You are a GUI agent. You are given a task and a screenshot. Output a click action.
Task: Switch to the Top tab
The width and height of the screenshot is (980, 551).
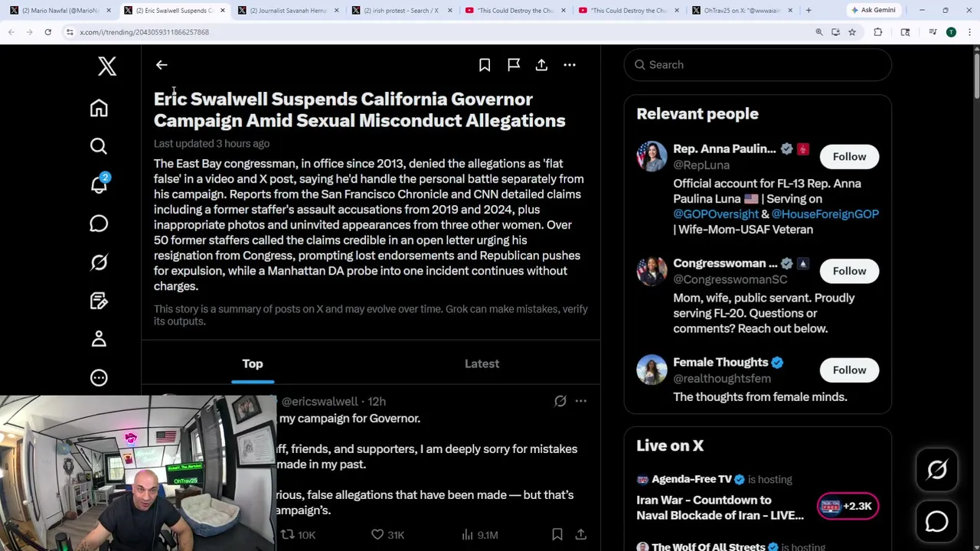tap(253, 364)
